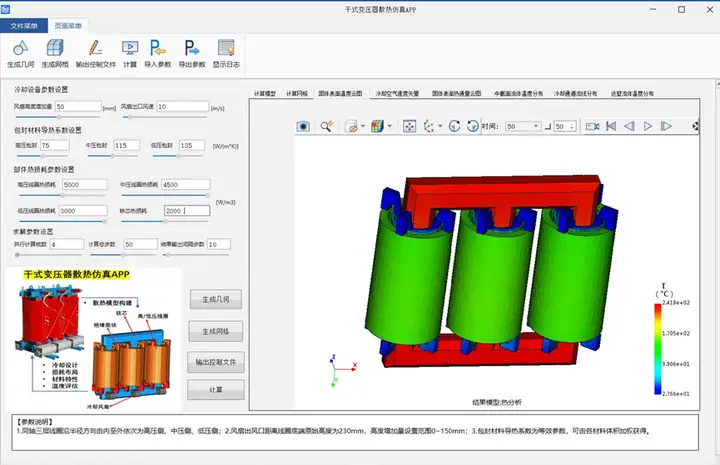The height and width of the screenshot is (465, 720).
Task: Open the 时间 time step combo box
Action: [523, 126]
